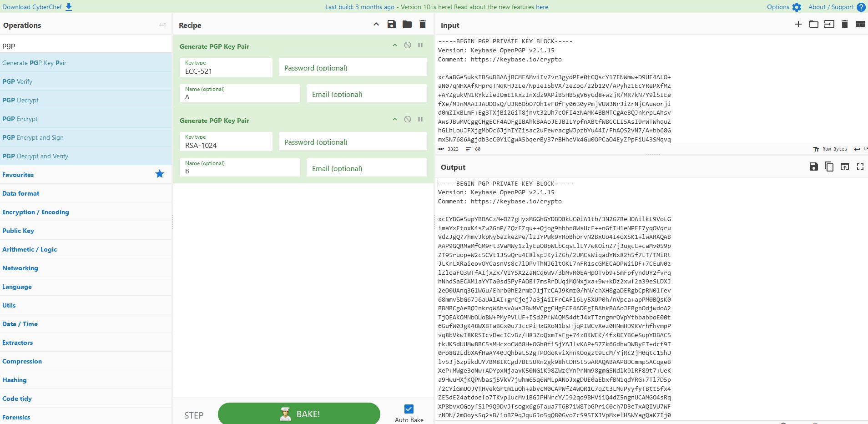
Task: Select the PGP Encrypt operation
Action: click(86, 119)
